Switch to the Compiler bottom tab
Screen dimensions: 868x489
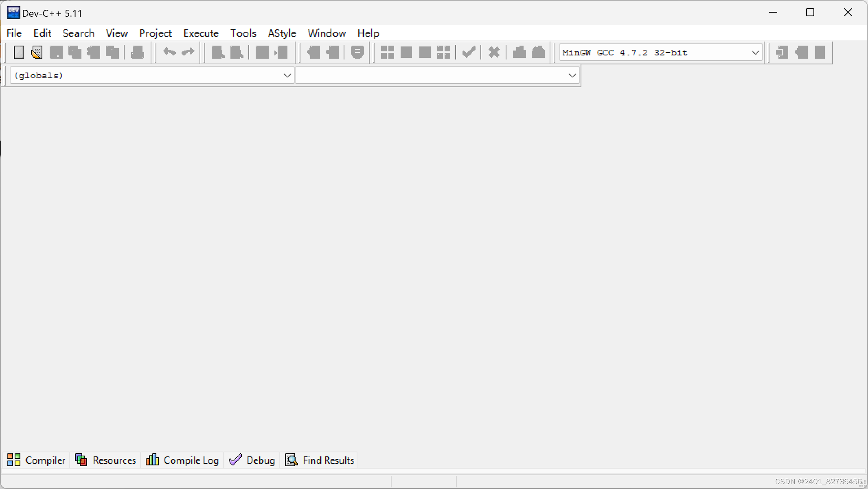[x=36, y=460]
